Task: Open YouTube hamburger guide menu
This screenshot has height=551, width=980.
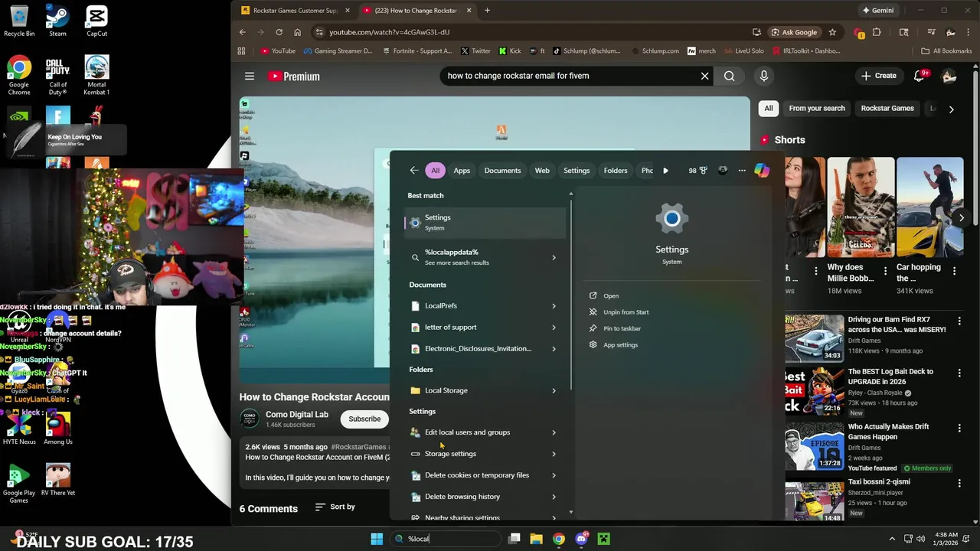Action: point(250,76)
